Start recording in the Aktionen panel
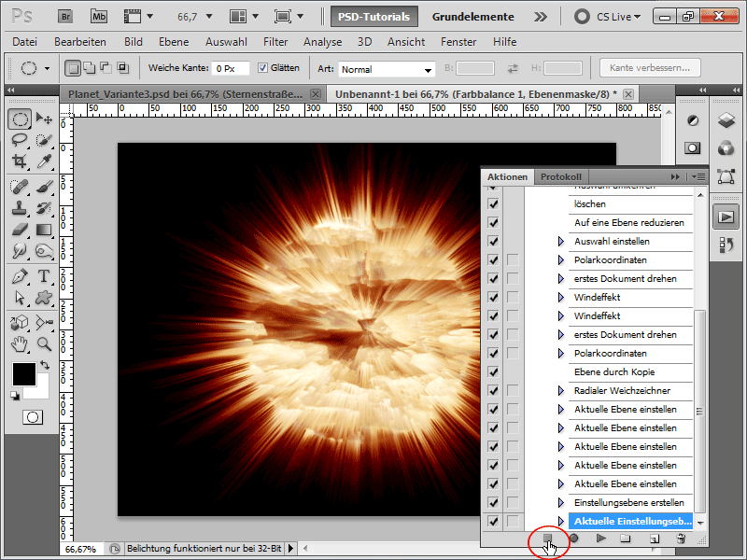The image size is (747, 560). pos(574,539)
